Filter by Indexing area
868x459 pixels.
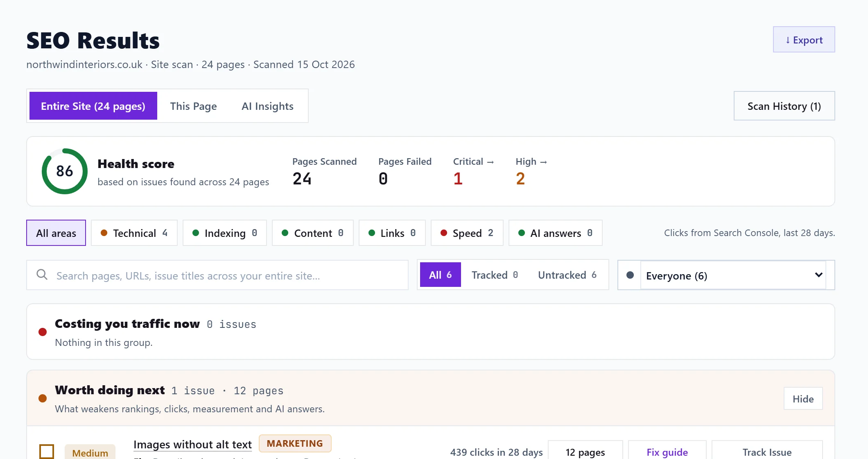click(225, 233)
